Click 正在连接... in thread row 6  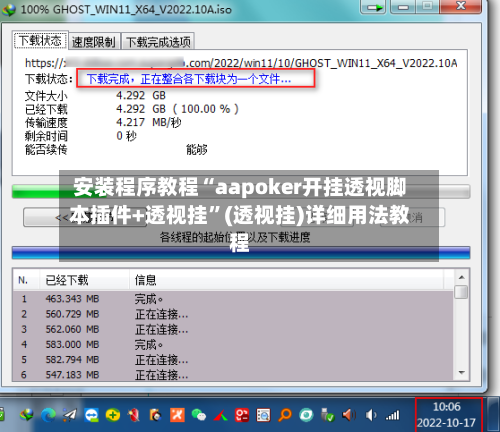click(162, 375)
